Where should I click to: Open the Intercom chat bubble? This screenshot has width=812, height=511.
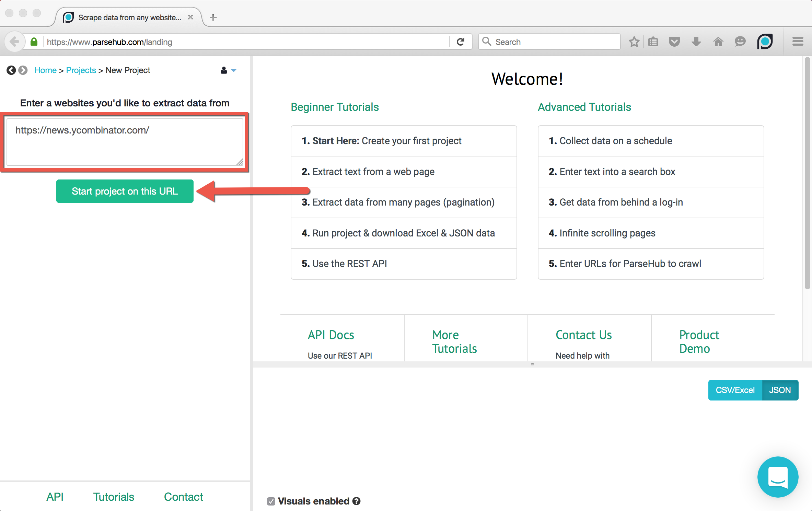pyautogui.click(x=778, y=477)
